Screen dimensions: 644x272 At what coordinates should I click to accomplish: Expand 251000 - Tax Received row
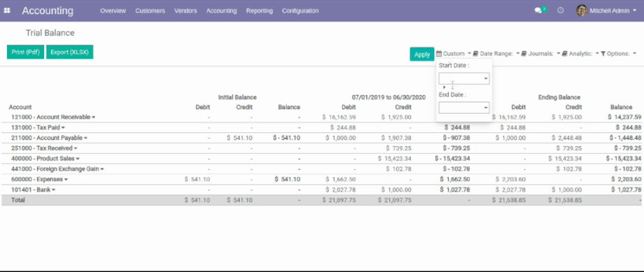pyautogui.click(x=44, y=148)
